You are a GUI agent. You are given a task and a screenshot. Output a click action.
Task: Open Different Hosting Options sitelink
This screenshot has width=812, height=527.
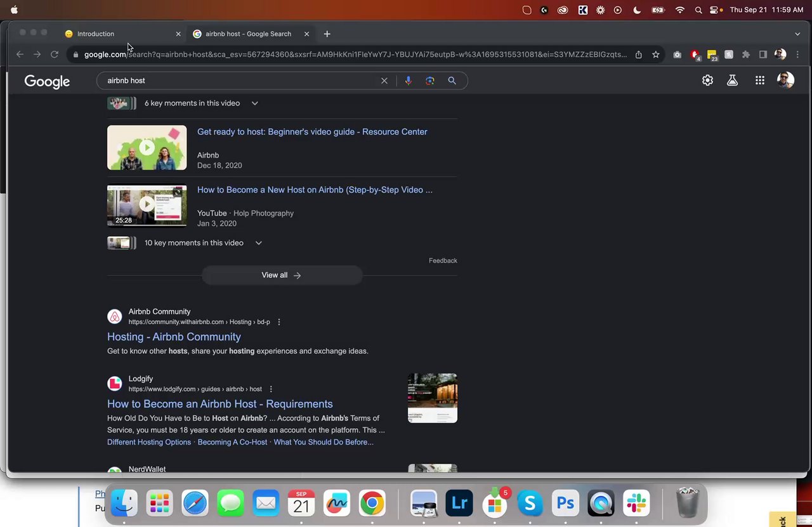[149, 442]
